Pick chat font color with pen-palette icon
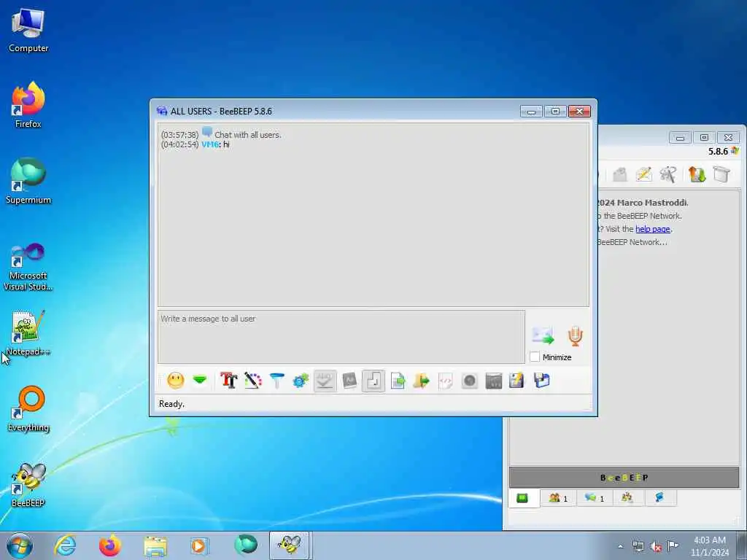747x560 pixels. (x=253, y=381)
